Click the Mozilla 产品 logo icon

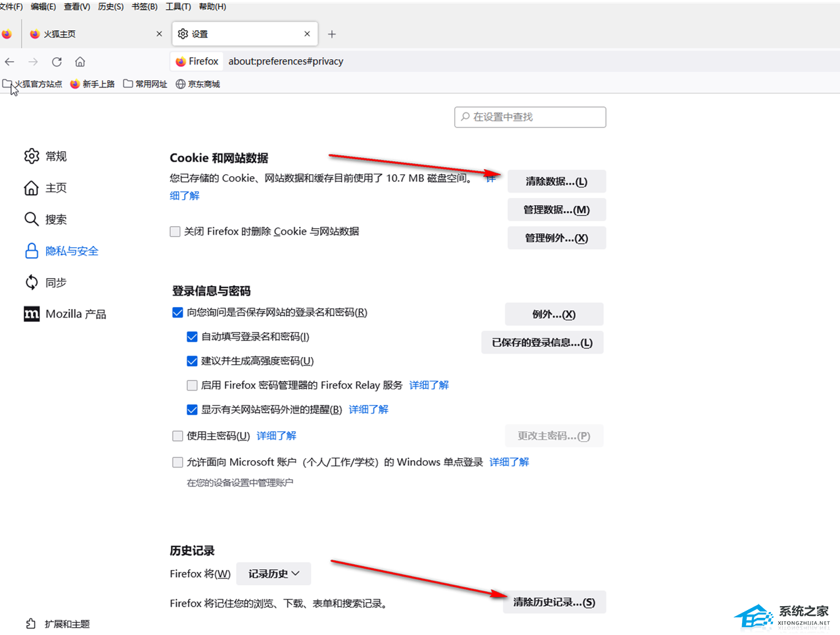[31, 314]
